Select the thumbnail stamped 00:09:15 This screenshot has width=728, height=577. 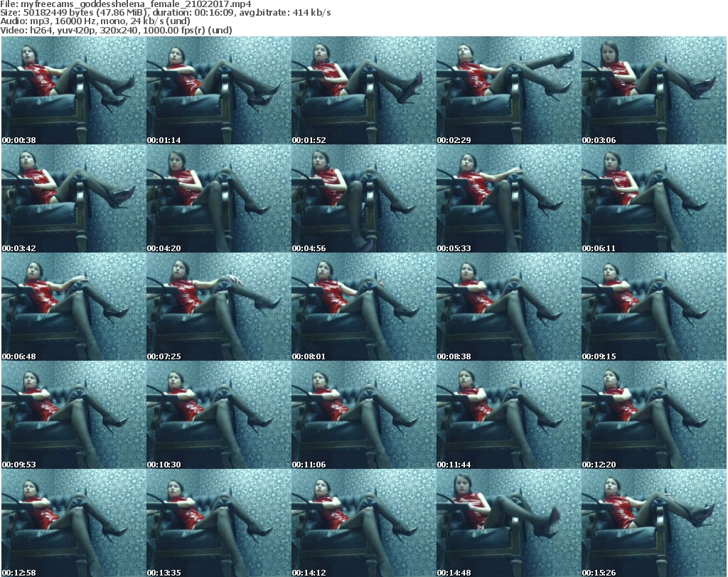pos(654,307)
